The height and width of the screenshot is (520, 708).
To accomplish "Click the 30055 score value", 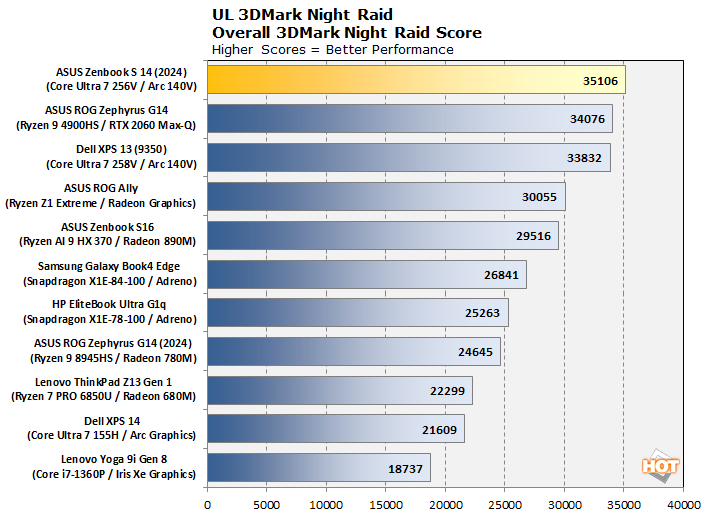I will (x=539, y=197).
